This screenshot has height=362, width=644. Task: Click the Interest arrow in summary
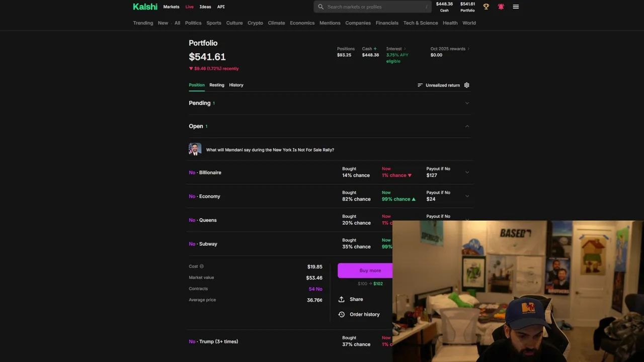(405, 49)
